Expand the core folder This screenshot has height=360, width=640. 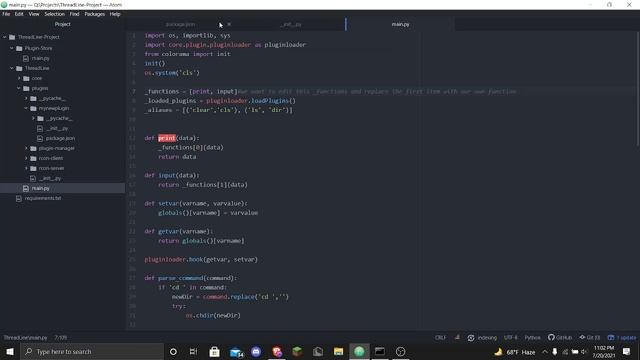[19, 78]
